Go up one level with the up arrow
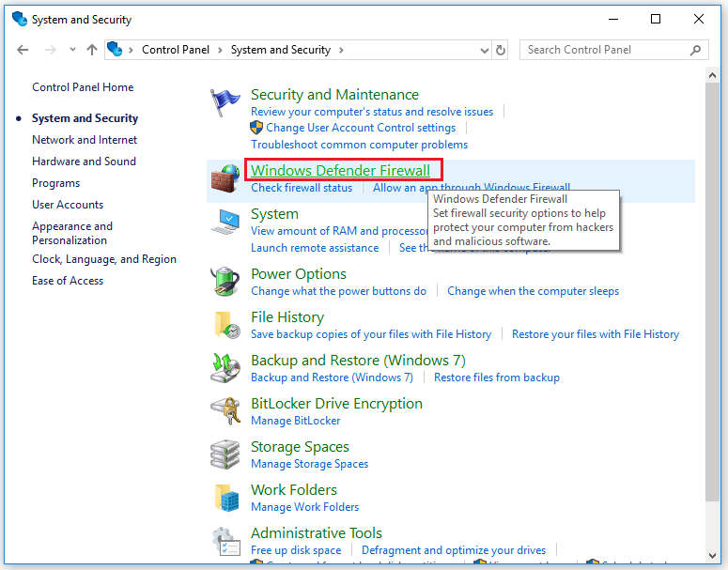This screenshot has width=728, height=570. [x=92, y=50]
